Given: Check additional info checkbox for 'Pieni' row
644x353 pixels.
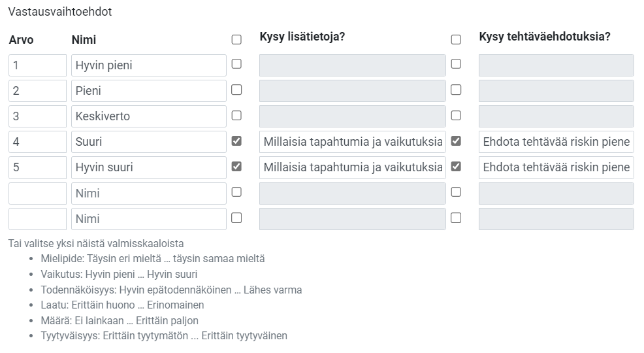Looking at the screenshot, I should tap(236, 90).
